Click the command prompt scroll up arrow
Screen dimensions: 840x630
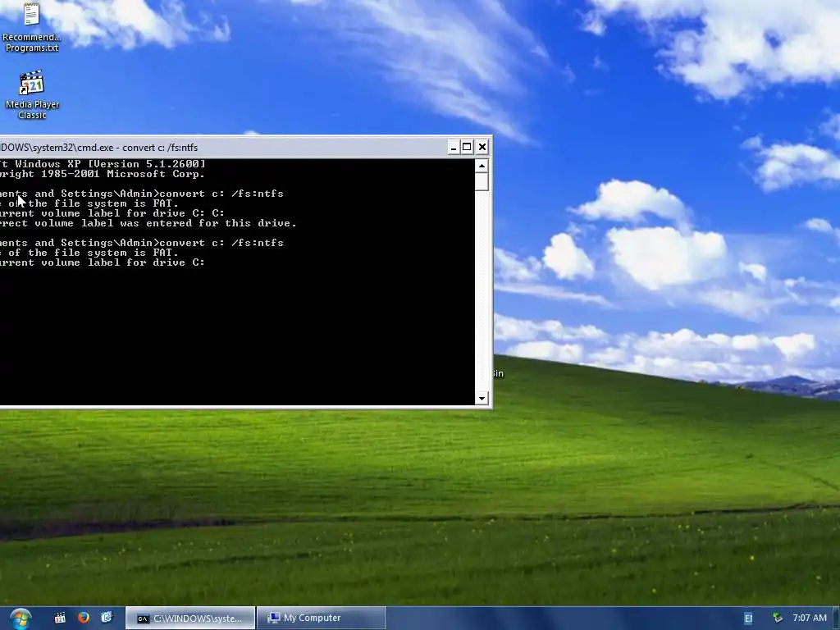click(x=482, y=166)
